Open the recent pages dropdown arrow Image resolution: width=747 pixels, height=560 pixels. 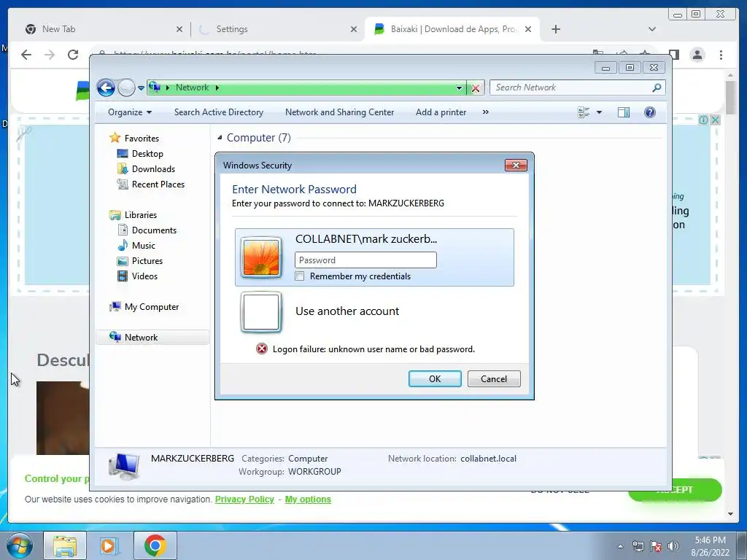pos(141,88)
